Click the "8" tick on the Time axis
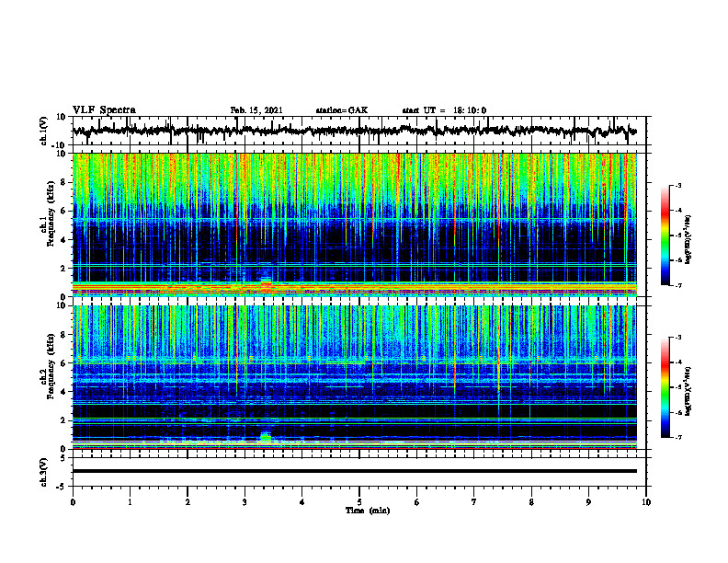728x563 pixels. pyautogui.click(x=531, y=502)
